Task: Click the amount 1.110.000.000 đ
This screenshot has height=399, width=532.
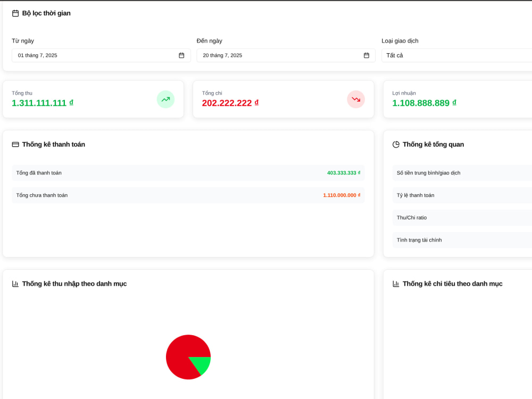Action: [x=342, y=195]
